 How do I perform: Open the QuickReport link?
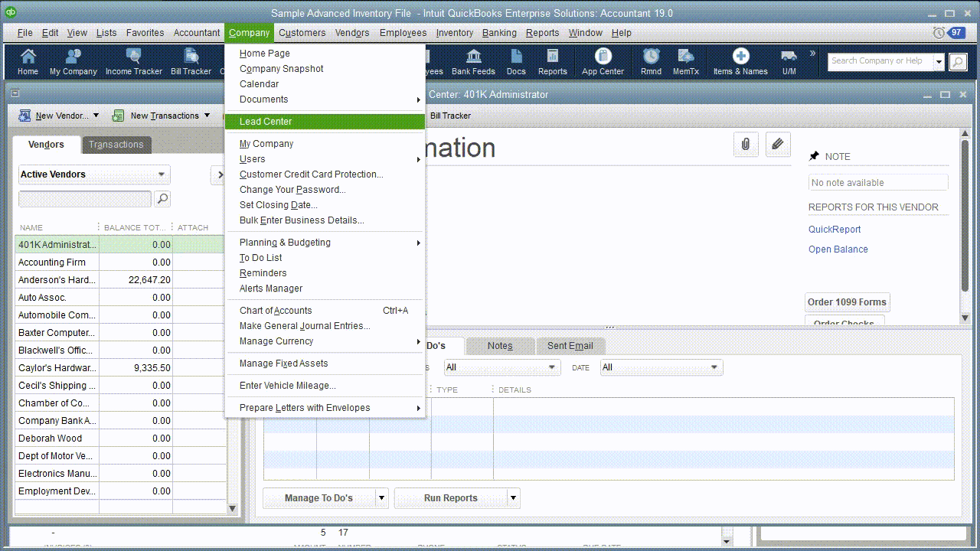click(x=835, y=229)
